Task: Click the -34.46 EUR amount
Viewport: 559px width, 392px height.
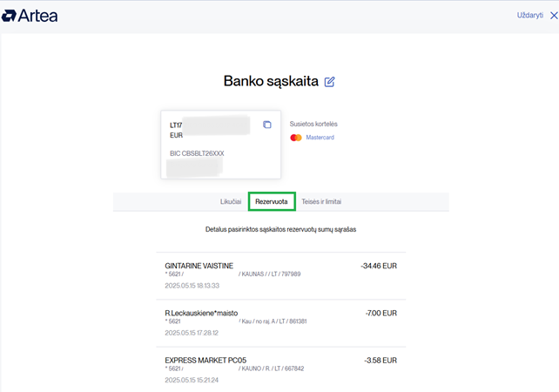Action: (379, 266)
